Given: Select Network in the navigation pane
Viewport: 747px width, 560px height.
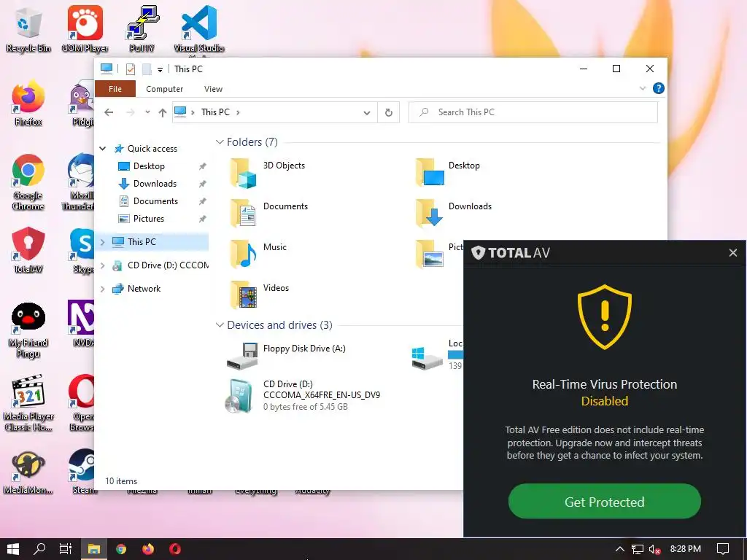Looking at the screenshot, I should [144, 289].
